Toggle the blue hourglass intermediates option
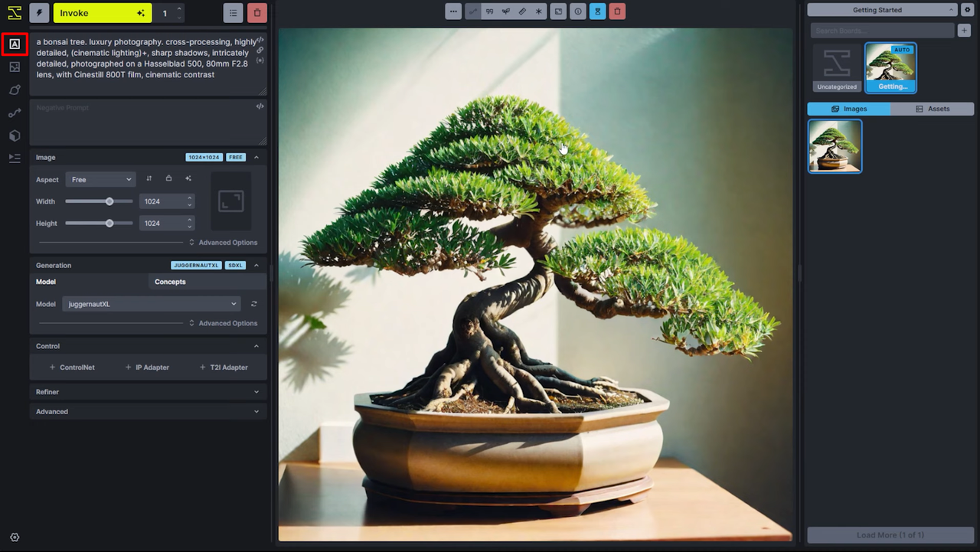 [597, 11]
